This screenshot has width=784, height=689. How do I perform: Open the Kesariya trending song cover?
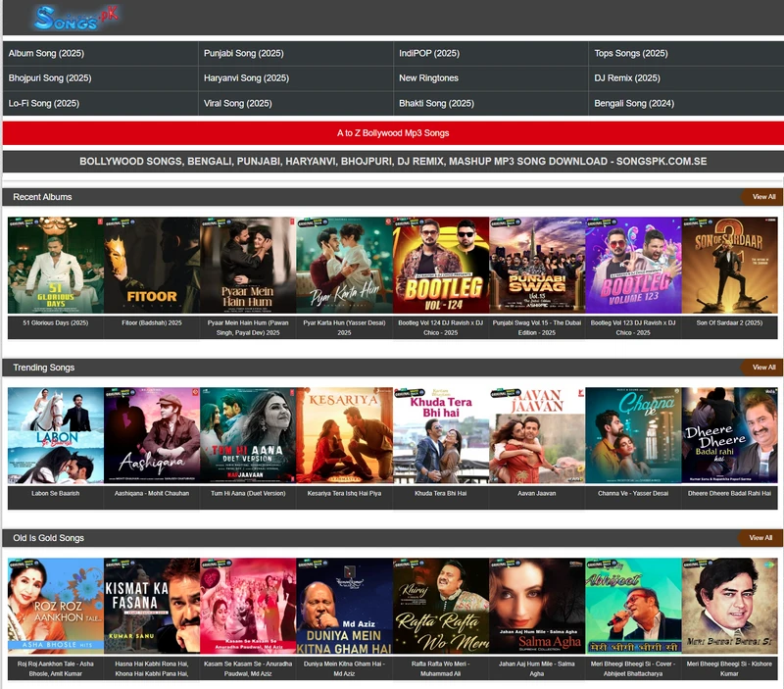[x=344, y=435]
